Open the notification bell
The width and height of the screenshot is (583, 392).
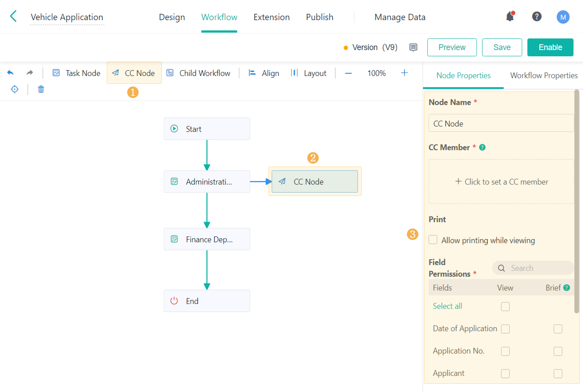point(510,17)
